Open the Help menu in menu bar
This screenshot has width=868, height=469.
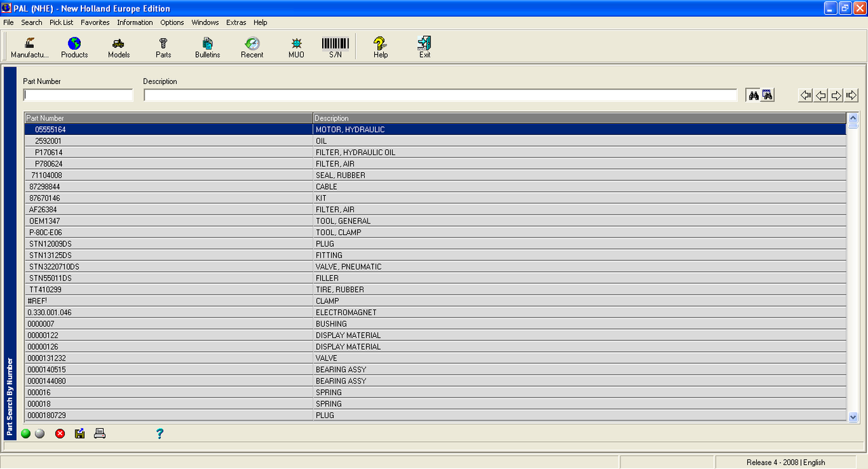(260, 22)
